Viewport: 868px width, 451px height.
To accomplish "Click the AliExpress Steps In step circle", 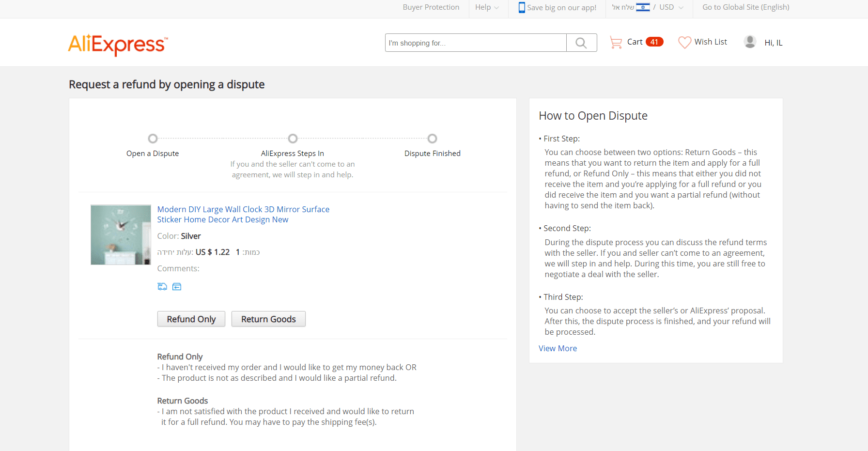I will point(293,139).
